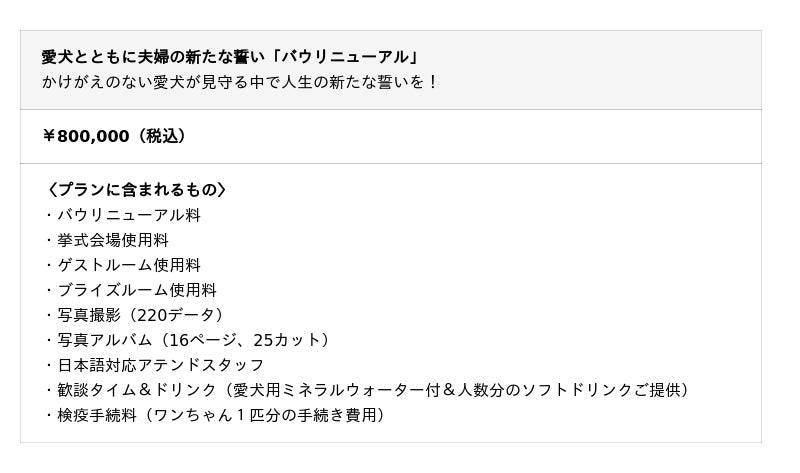The image size is (800, 473).
Task: Select the ゲストルーム使用料 list item
Action: click(128, 265)
